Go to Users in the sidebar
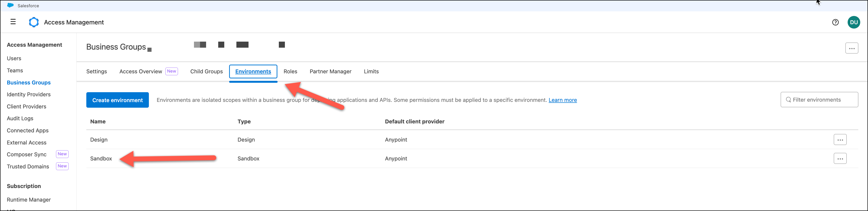The width and height of the screenshot is (868, 211). (14, 58)
